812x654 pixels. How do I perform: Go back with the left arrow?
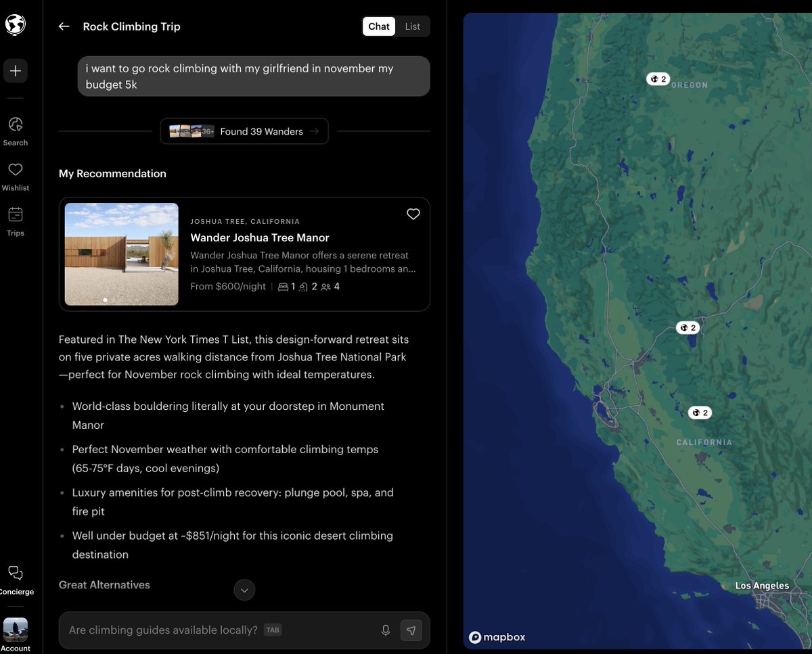pyautogui.click(x=64, y=26)
